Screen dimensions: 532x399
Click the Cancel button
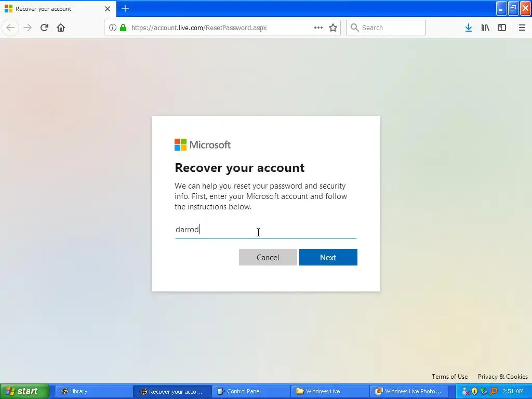tap(268, 257)
